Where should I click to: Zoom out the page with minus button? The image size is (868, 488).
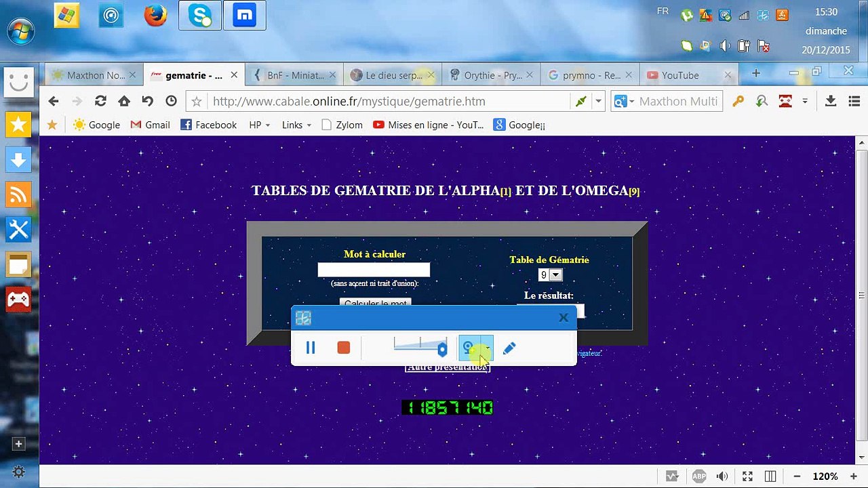coord(797,476)
